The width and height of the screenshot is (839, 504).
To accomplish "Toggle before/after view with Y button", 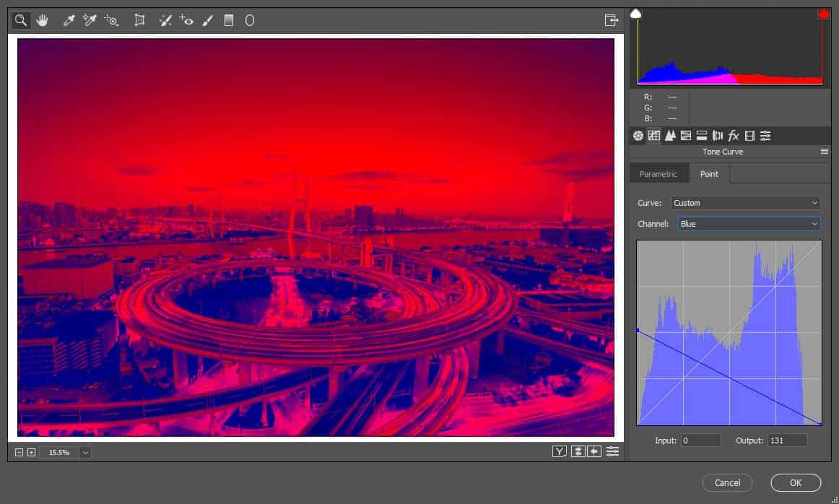I will (x=559, y=451).
